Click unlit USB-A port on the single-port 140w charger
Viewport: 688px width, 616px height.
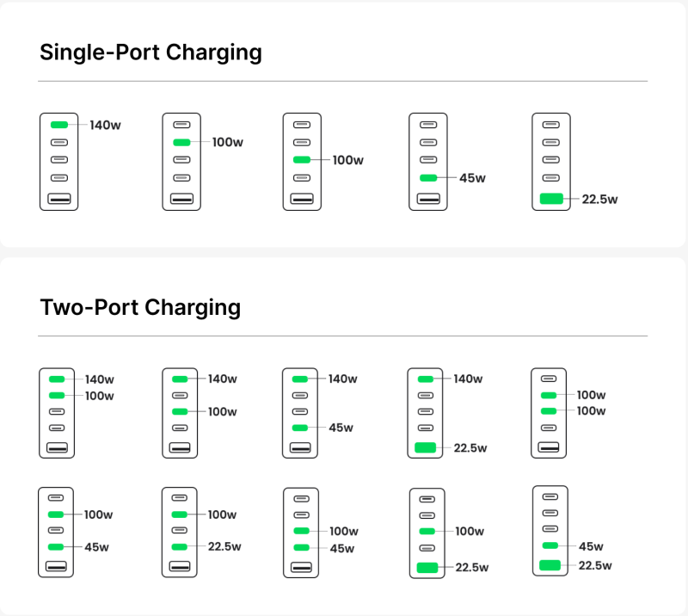click(58, 200)
